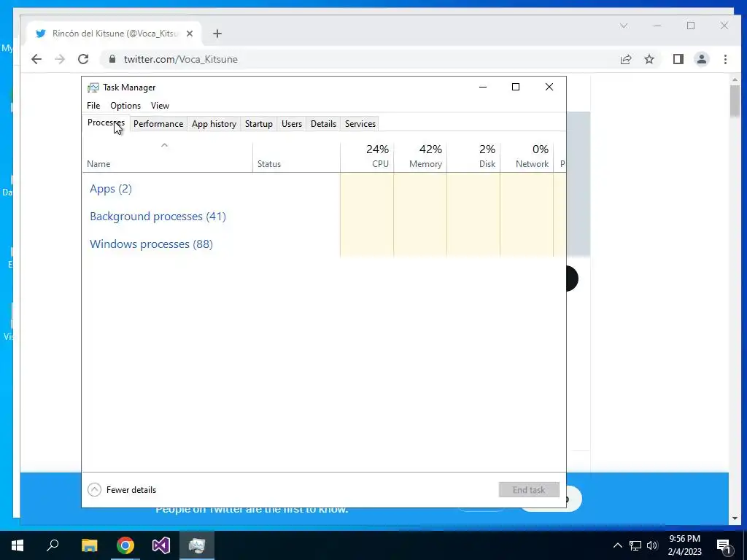This screenshot has height=560, width=747.
Task: Minimize the Task Manager window
Action: tap(483, 87)
